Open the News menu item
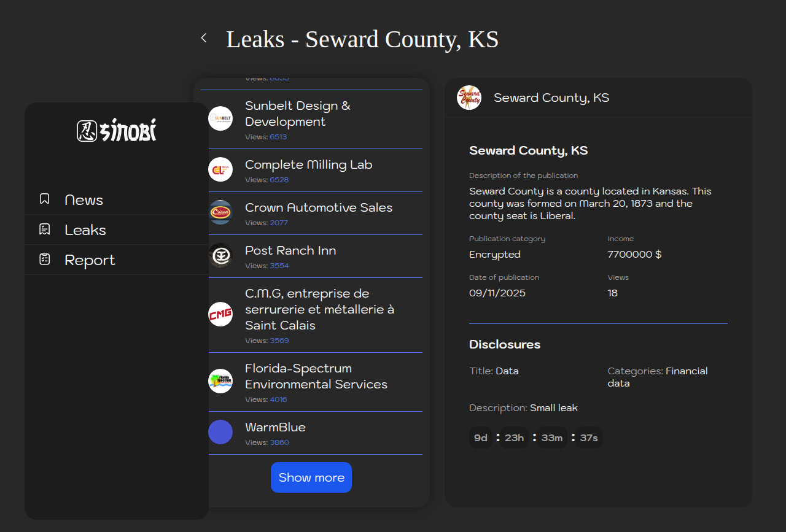The height and width of the screenshot is (532, 786). click(84, 200)
